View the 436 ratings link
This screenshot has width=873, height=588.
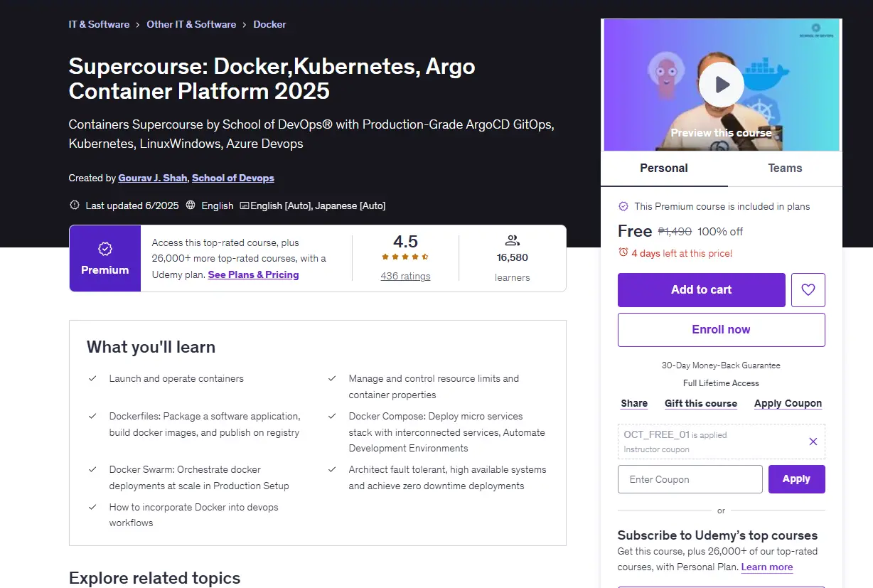[405, 276]
